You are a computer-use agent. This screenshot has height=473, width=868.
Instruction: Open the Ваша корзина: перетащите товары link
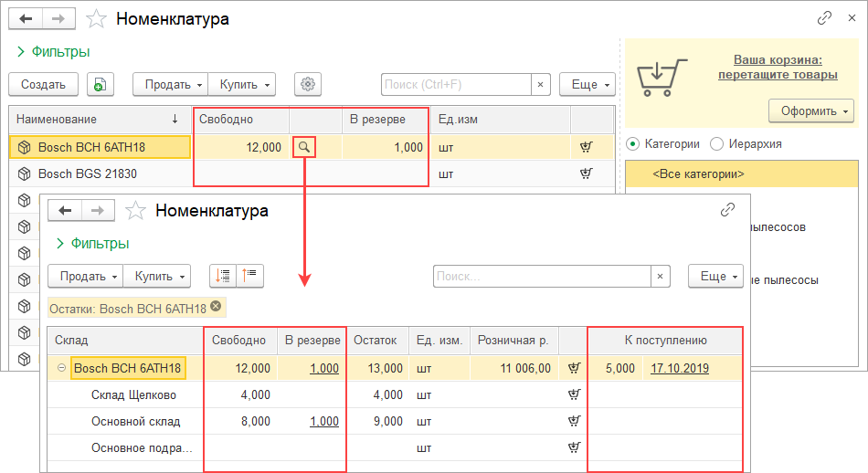[778, 67]
